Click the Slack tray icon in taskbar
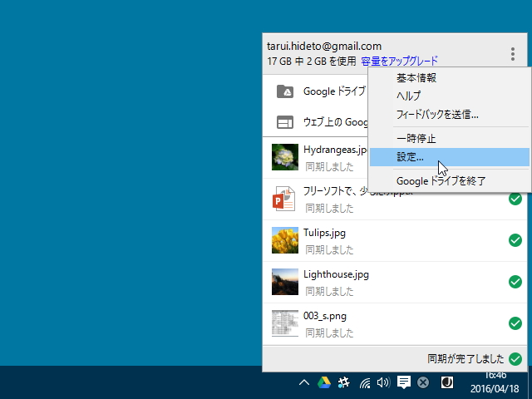 [x=343, y=382]
